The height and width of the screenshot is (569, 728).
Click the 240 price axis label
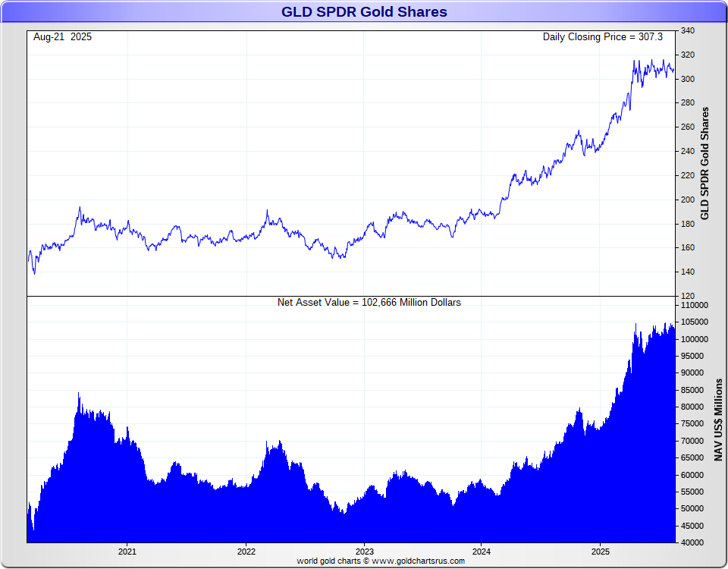click(x=688, y=151)
